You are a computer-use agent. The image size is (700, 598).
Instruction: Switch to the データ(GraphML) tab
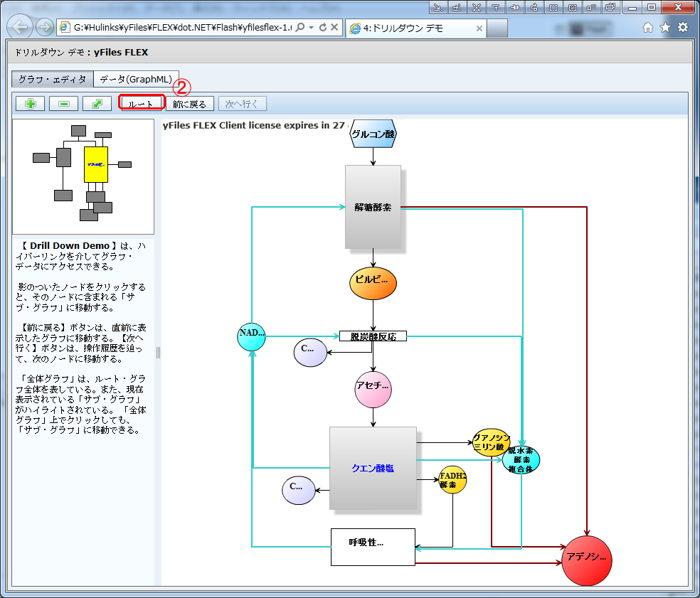tap(136, 79)
